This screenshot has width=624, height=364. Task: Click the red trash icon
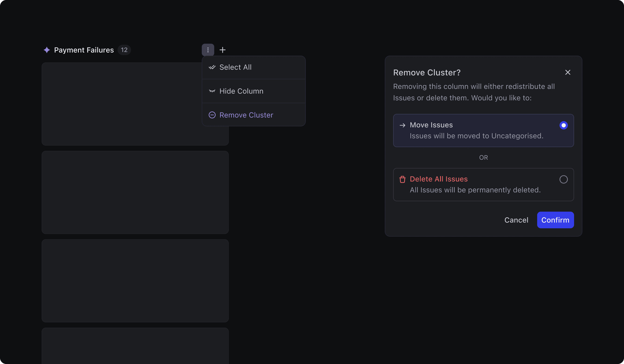point(402,179)
